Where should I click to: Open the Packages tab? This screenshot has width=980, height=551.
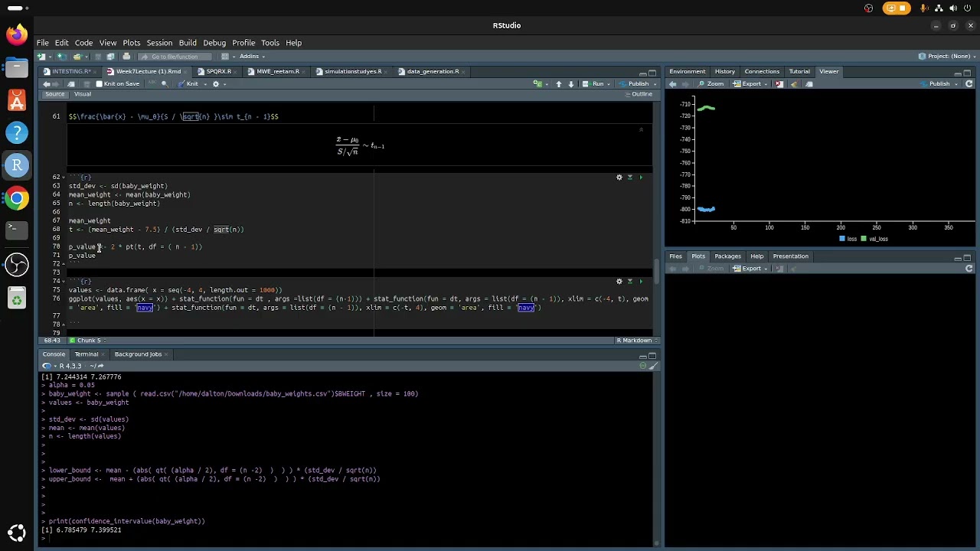pos(727,256)
